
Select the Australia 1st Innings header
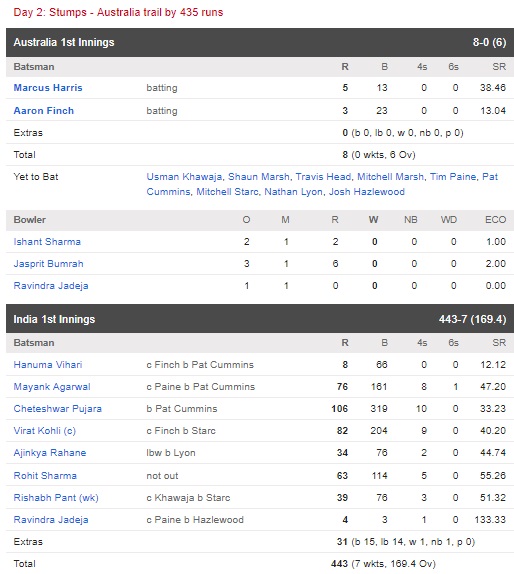260,42
